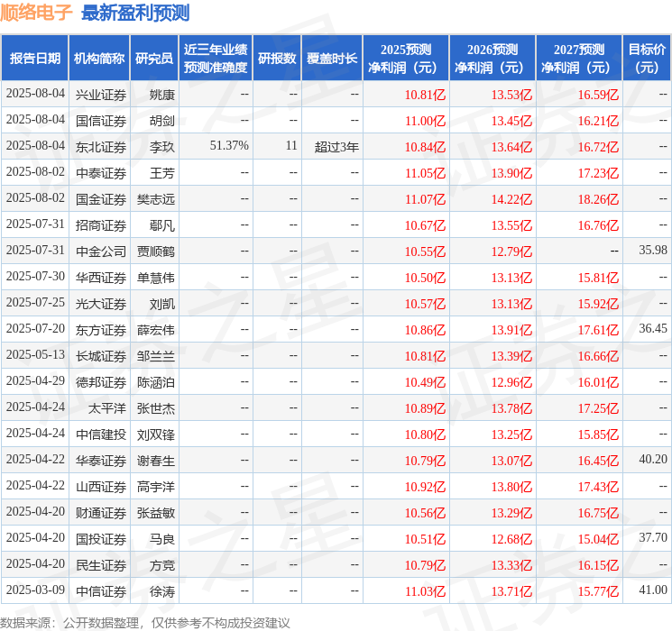
Task: Click target price 41.00
Action: [653, 590]
